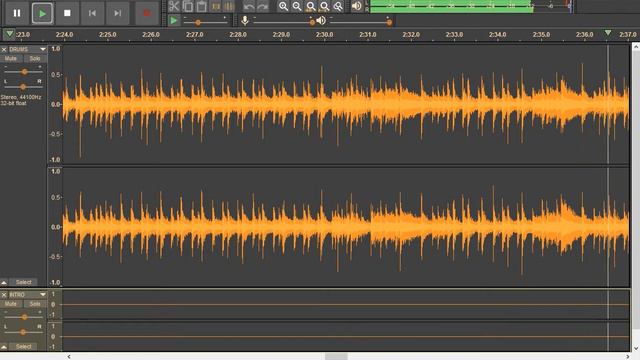Click the INTRO track name label
Viewport: 640px width, 360px height.
pos(17,294)
